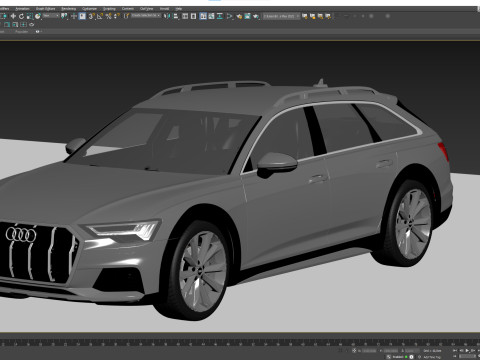Screen dimensions: 480x360
Task: Open the Named Selection Sets dropdown
Action: pos(146,16)
